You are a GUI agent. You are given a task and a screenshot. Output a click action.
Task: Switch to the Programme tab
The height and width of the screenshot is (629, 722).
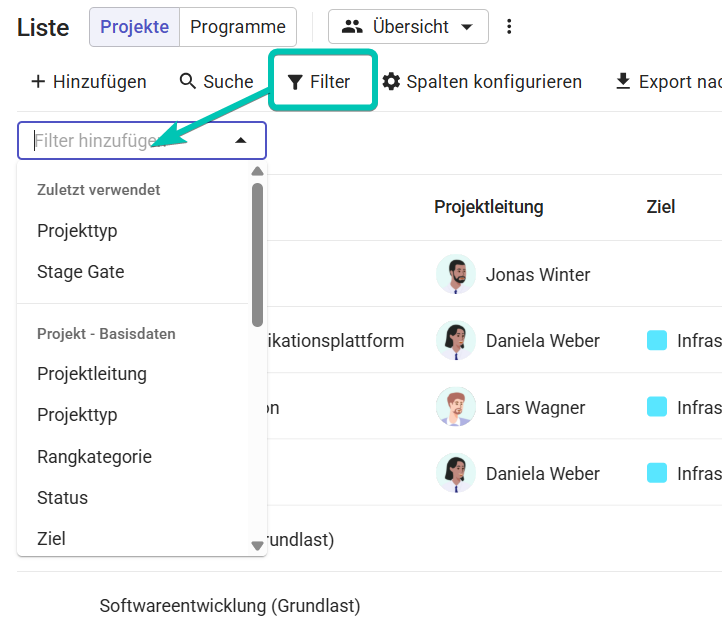coord(238,27)
